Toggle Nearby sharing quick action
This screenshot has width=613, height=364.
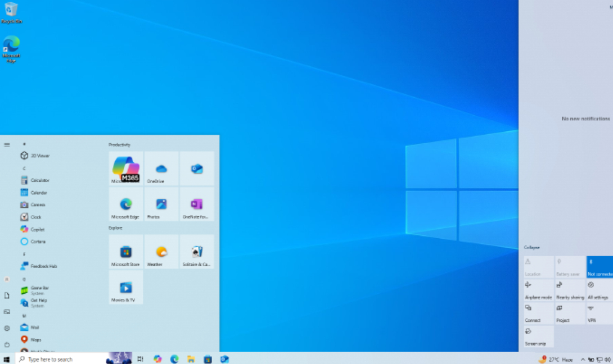[x=570, y=290]
